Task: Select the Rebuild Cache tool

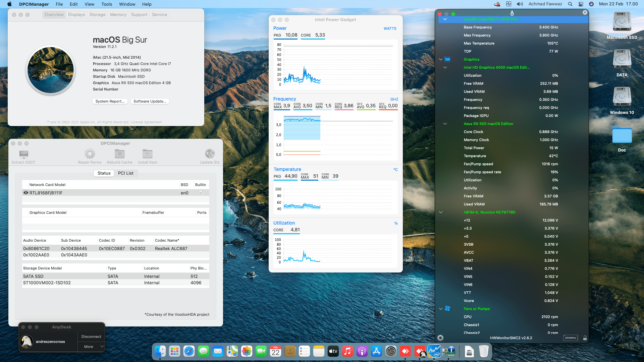Action: coord(119,155)
